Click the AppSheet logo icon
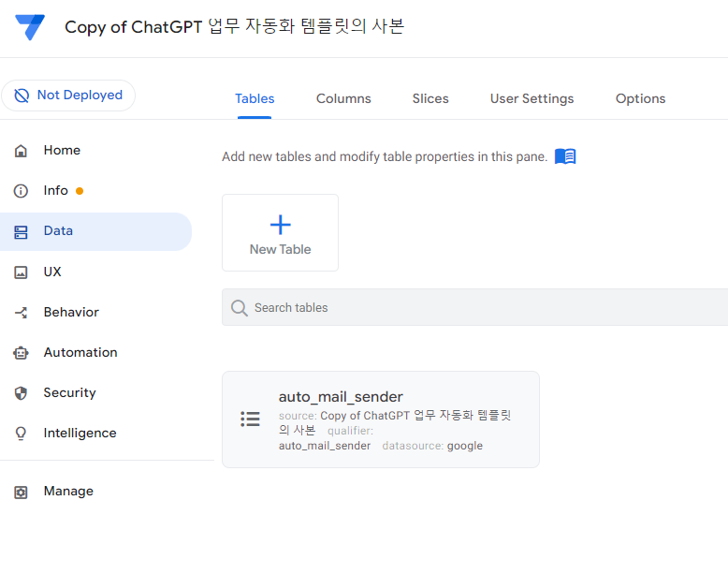Screen dimensions: 728x574 [30, 27]
